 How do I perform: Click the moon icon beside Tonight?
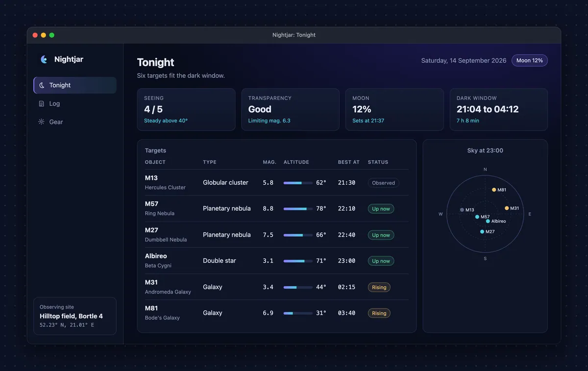pos(42,85)
